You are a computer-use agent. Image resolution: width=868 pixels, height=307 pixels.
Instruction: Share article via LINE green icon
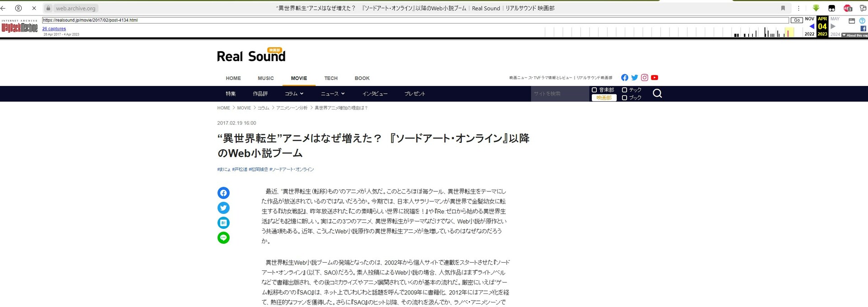223,238
